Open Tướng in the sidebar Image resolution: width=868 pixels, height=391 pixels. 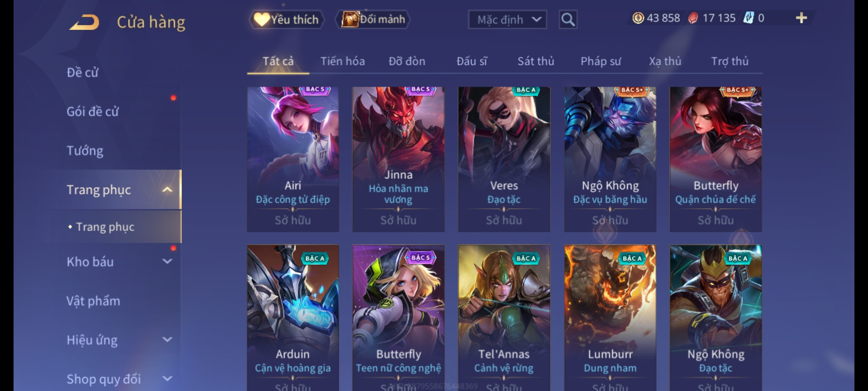click(85, 150)
